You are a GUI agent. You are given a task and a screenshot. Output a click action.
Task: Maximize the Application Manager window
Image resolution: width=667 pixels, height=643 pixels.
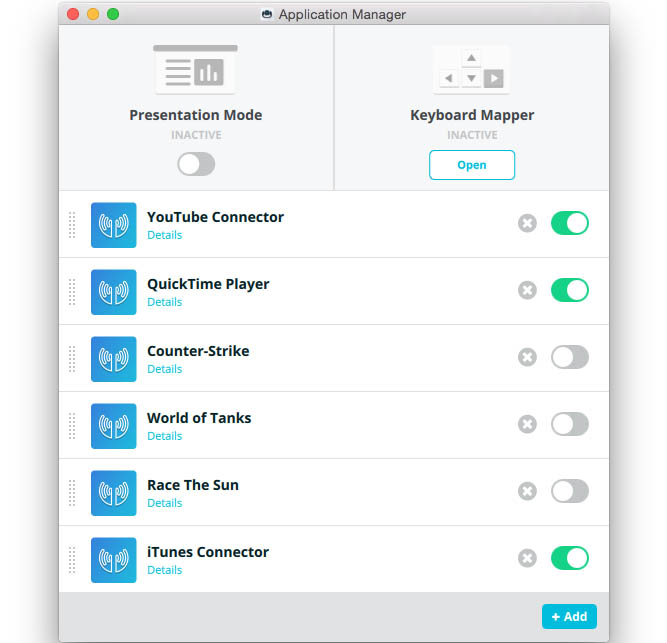113,14
